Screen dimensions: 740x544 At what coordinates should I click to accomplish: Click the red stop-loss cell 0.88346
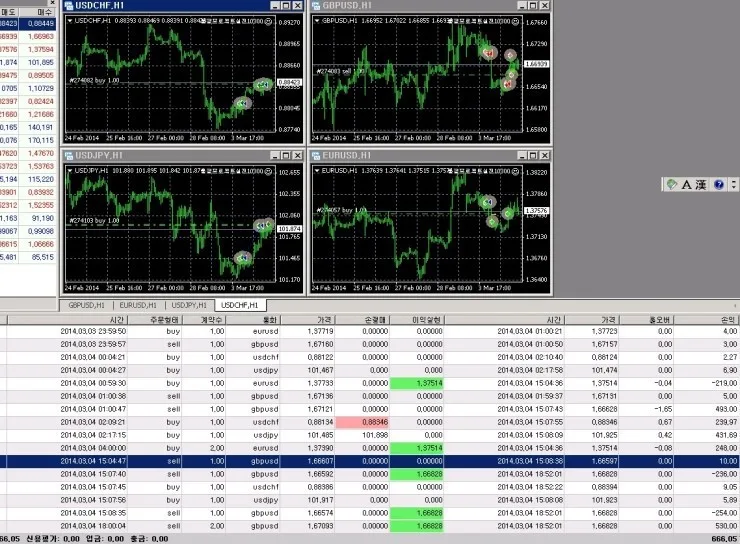pos(362,422)
